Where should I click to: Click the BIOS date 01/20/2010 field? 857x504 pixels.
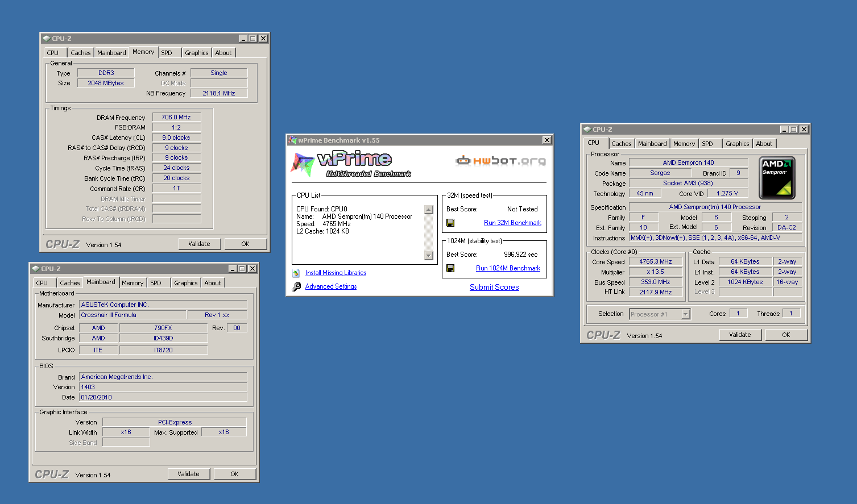[163, 397]
